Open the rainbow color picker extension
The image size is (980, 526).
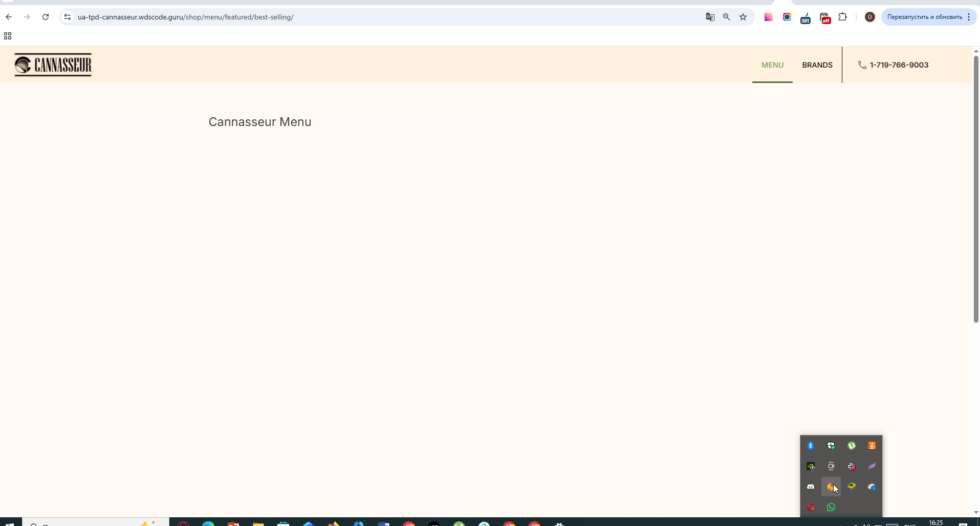pos(787,17)
